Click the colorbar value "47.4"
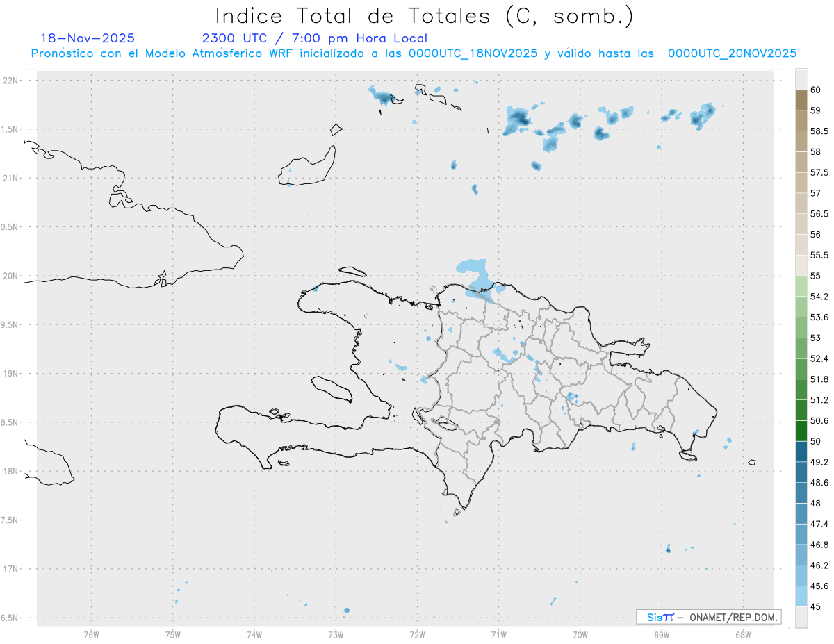This screenshot has width=834, height=644. 819,524
